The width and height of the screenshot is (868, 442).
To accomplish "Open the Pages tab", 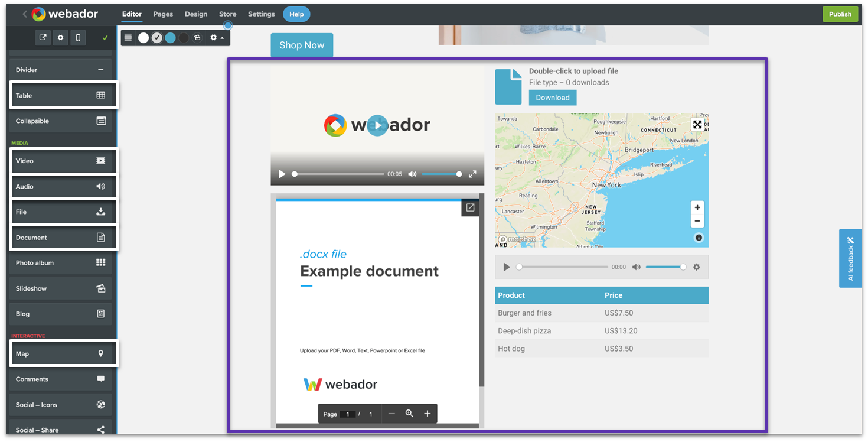I will tap(163, 14).
